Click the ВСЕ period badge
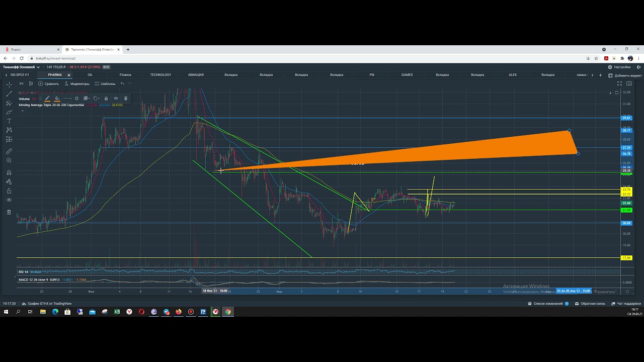This screenshot has height=362, width=644. (106, 67)
